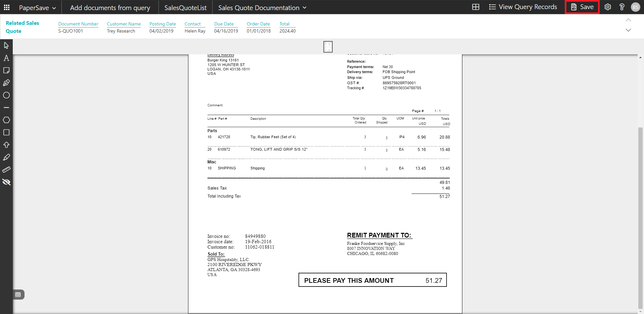The height and width of the screenshot is (314, 644).
Task: Select the text annotation tool
Action: pos(6,58)
